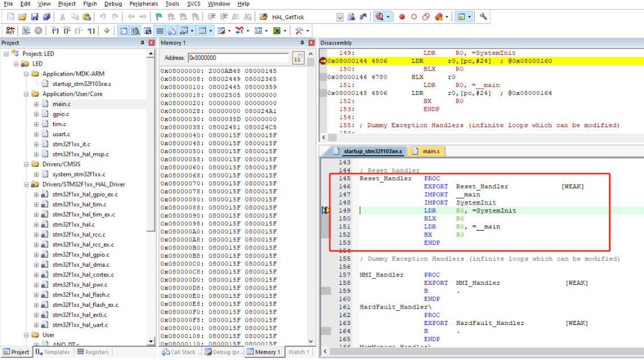Collapse the Application/MDK-ARM folder
Image resolution: width=644 pixels, height=360 pixels.
pyautogui.click(x=26, y=74)
